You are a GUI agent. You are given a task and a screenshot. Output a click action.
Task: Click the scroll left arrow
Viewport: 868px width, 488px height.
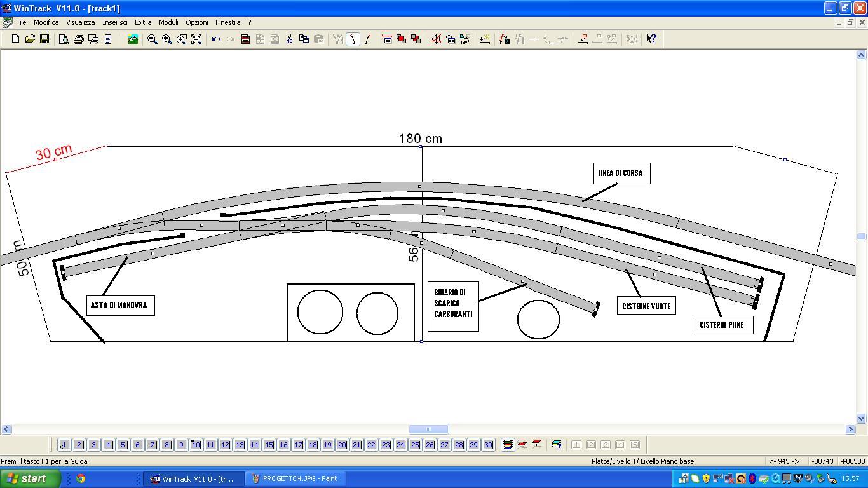(x=6, y=430)
